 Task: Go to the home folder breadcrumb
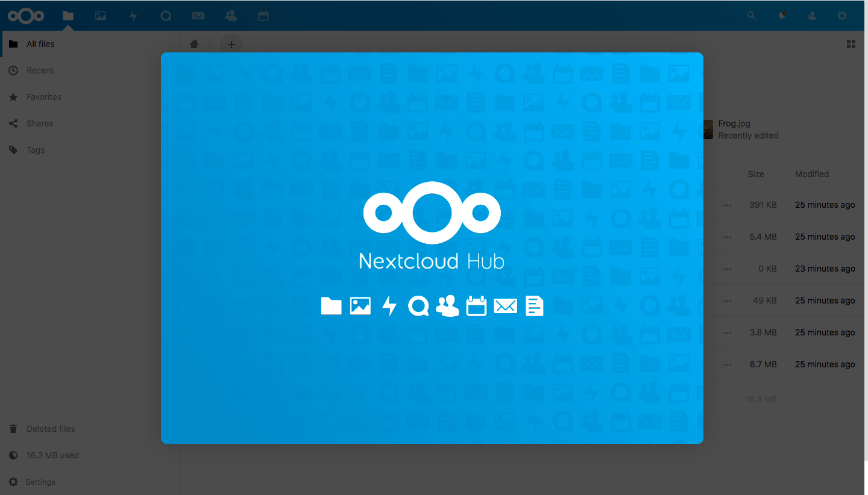[194, 44]
